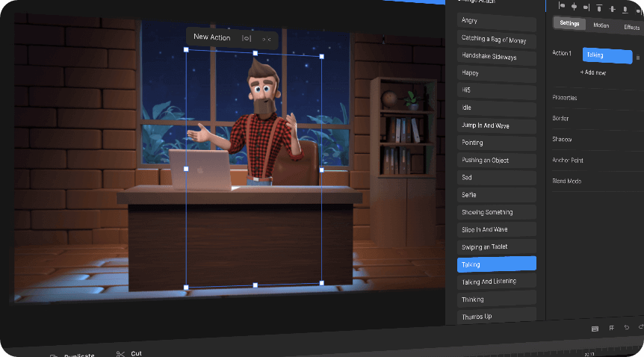Click the align horizontal center icon
Image resolution: width=644 pixels, height=357 pixels.
pos(575,7)
